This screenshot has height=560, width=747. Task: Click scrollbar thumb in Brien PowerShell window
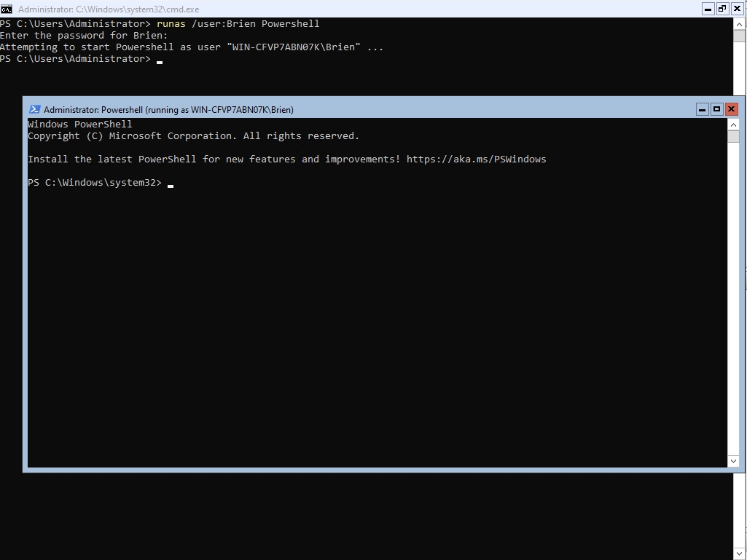click(733, 137)
